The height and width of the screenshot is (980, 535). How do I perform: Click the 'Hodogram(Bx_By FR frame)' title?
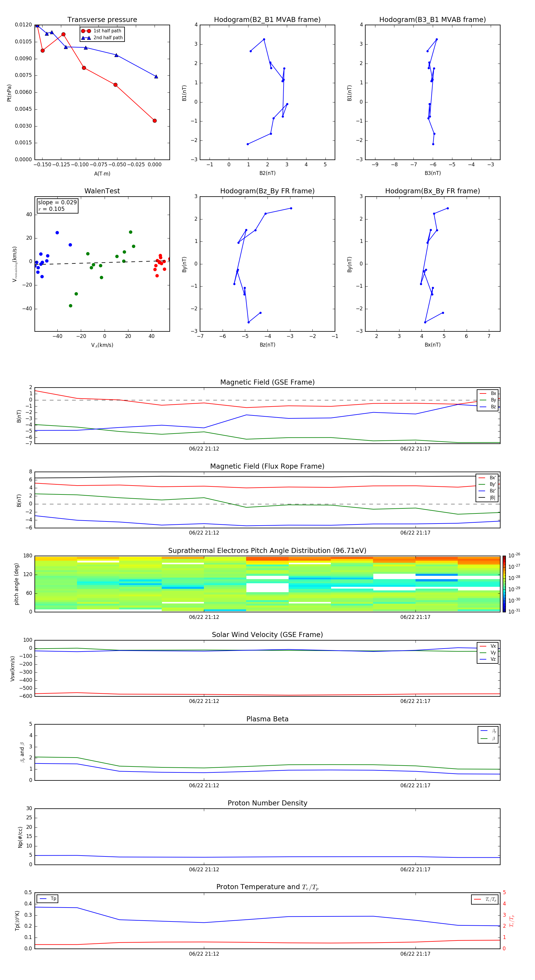pyautogui.click(x=432, y=191)
